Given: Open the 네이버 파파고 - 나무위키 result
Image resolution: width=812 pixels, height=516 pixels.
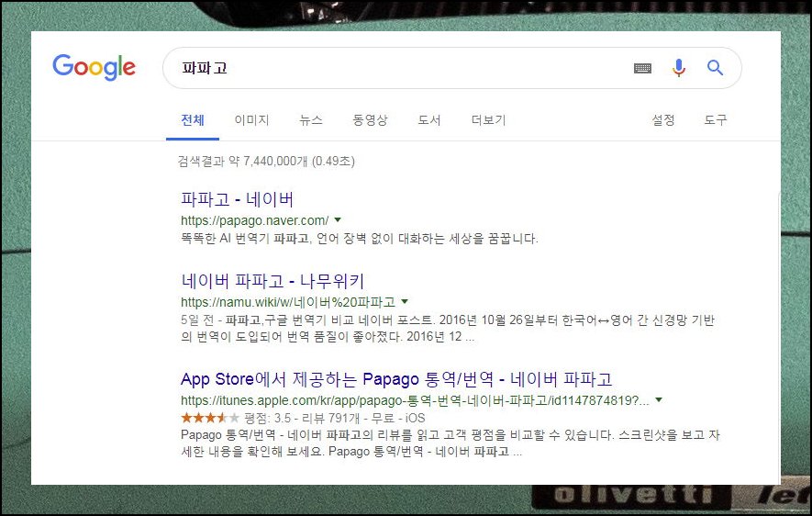Looking at the screenshot, I should coord(273,281).
